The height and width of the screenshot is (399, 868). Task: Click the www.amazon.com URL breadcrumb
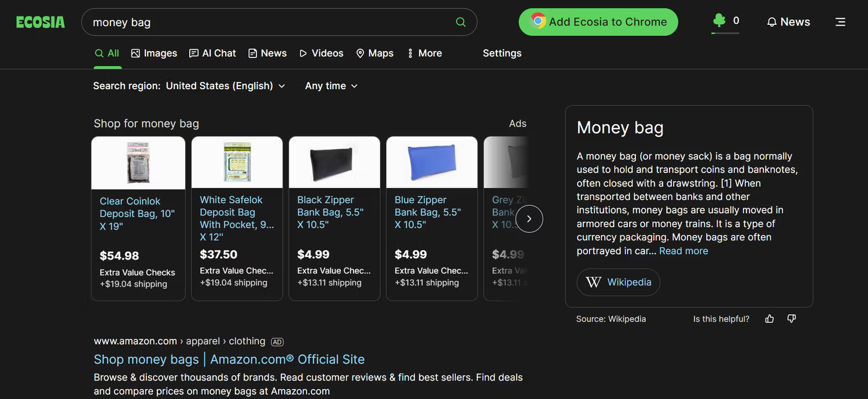(x=179, y=342)
